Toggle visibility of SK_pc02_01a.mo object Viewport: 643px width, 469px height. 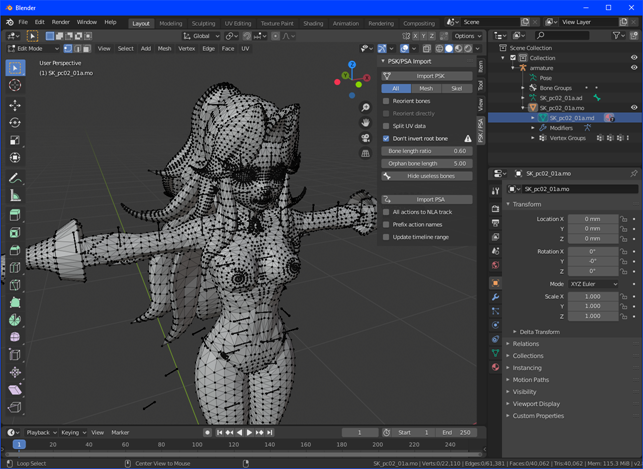point(634,108)
